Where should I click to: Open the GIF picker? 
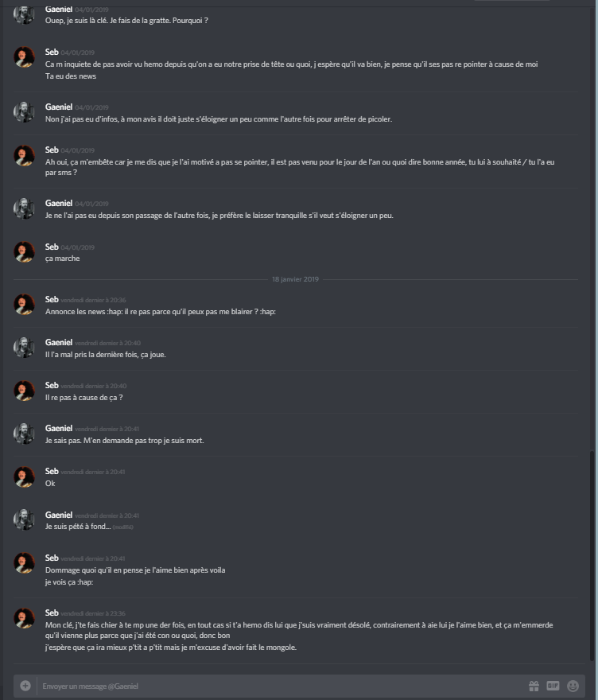click(553, 686)
